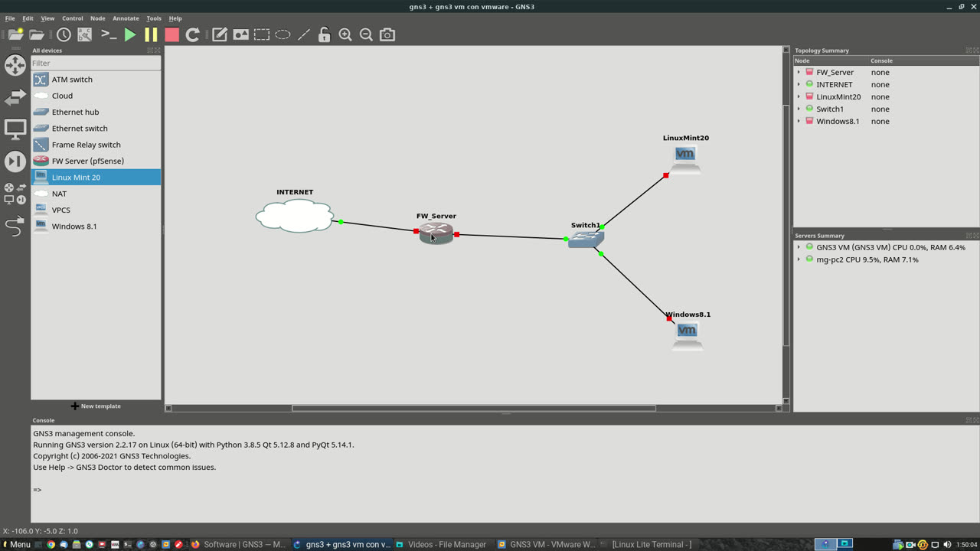Select Frame Relay switch in device list

[96, 145]
